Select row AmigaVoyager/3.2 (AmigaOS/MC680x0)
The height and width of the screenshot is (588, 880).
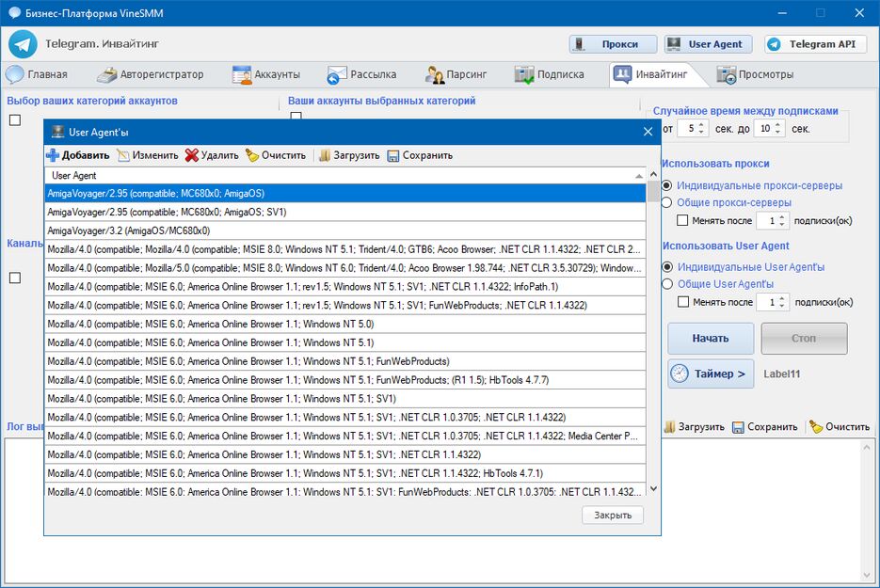345,230
